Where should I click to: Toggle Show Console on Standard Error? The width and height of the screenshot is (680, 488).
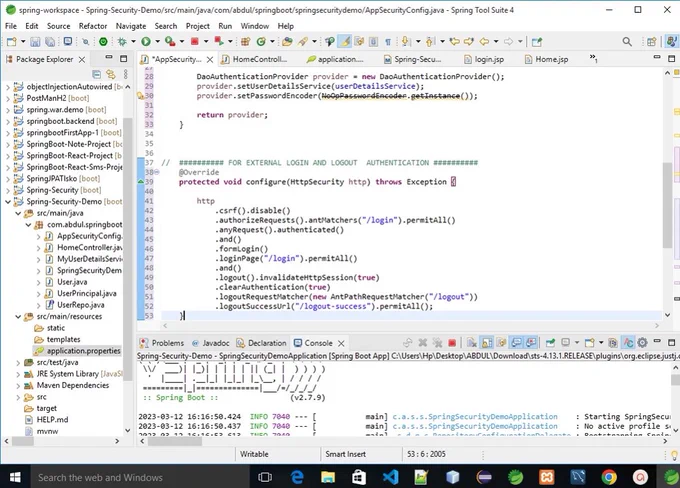pyautogui.click(x=531, y=343)
